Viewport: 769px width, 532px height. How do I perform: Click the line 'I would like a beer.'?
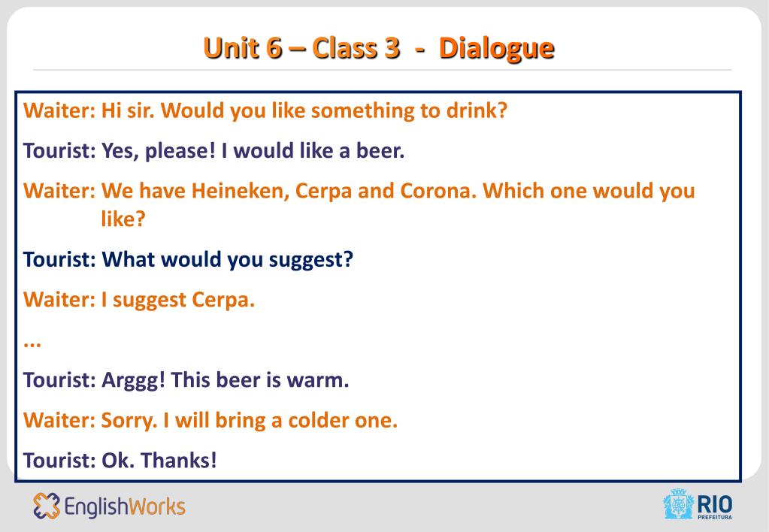(x=313, y=150)
